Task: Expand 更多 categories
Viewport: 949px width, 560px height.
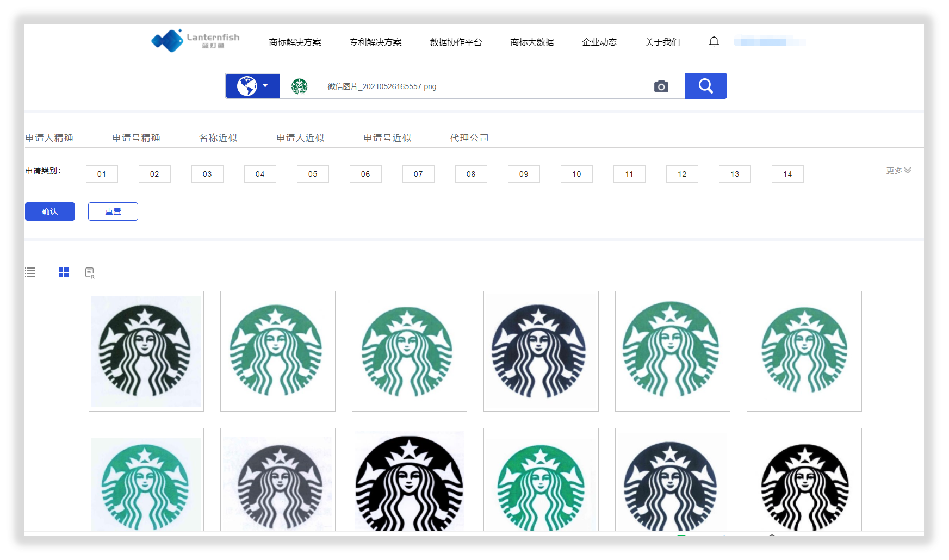Action: point(898,171)
